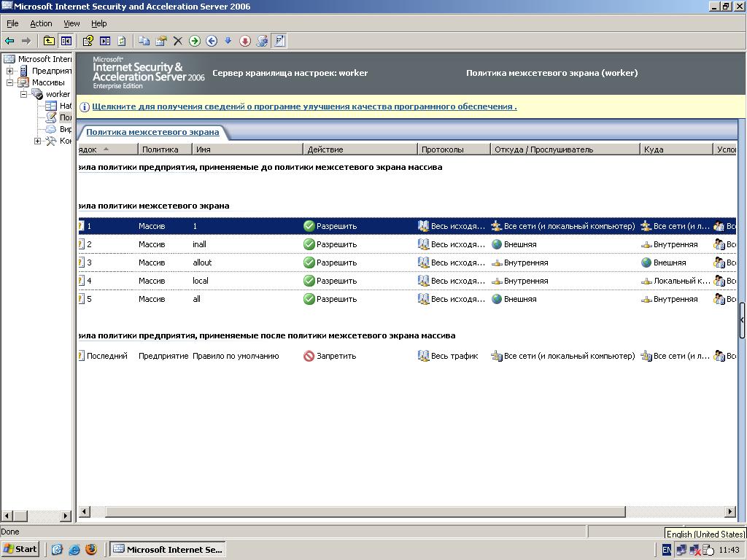747x560 pixels.
Task: Open the View menu
Action: point(71,23)
